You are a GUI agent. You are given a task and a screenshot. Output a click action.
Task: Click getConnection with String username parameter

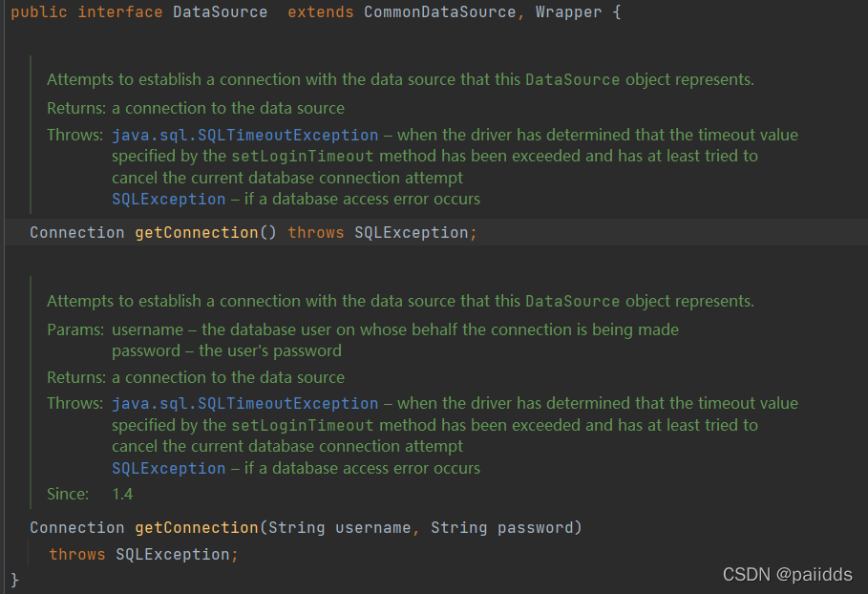point(197,527)
